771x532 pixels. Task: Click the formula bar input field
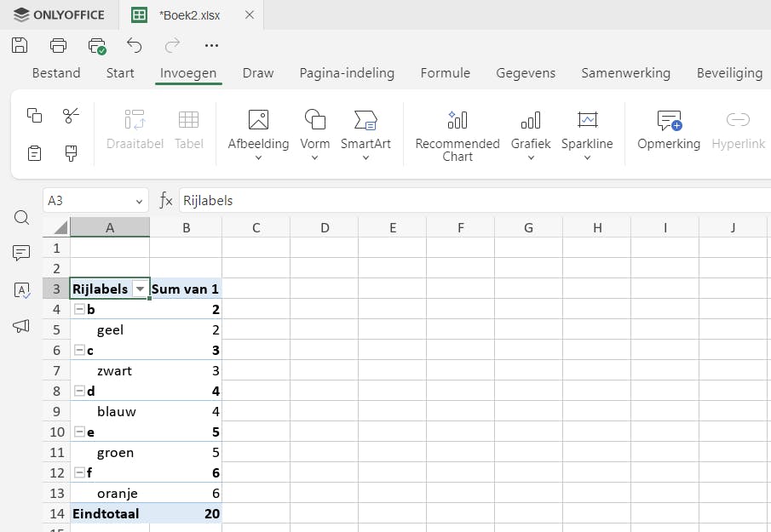point(469,201)
